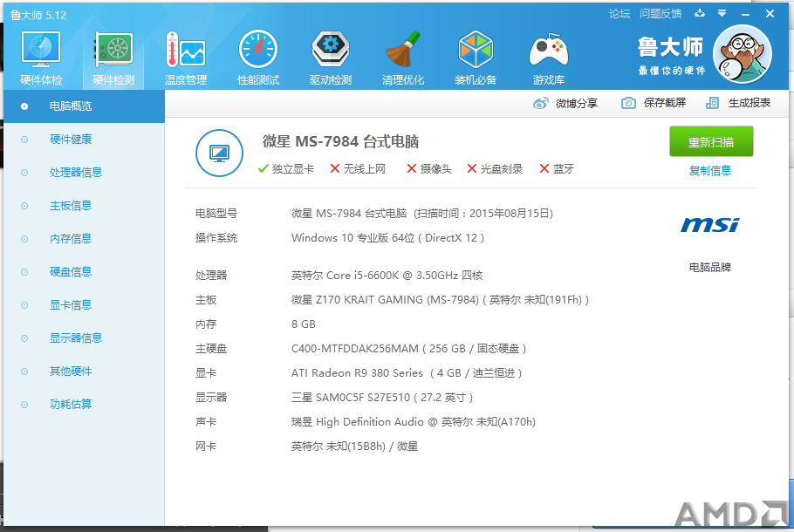Launch 性能测试 performance test gauge icon
The height and width of the screenshot is (532, 794).
(x=258, y=49)
